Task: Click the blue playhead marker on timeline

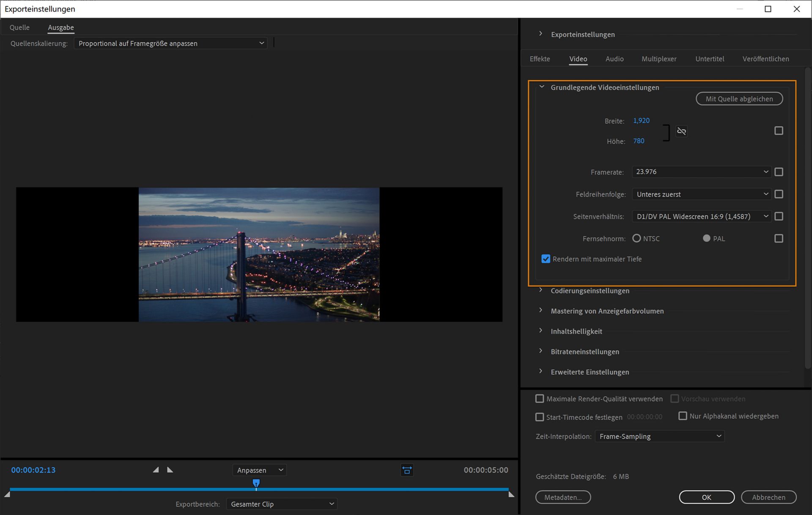Action: tap(256, 483)
